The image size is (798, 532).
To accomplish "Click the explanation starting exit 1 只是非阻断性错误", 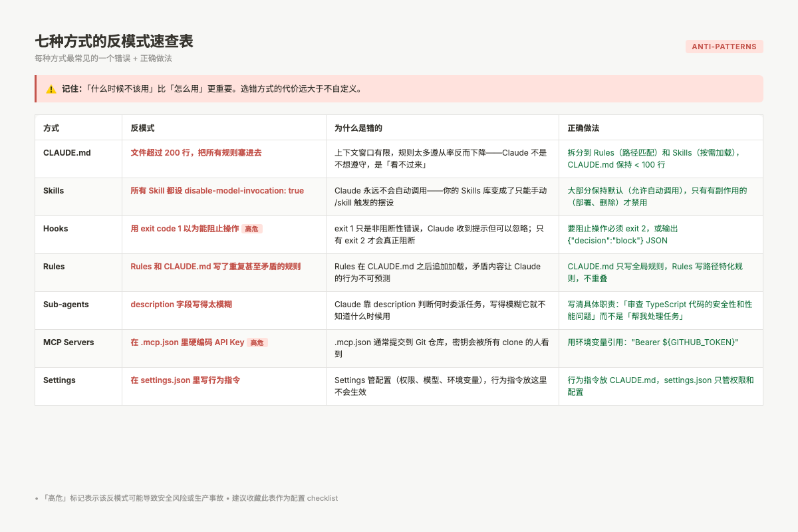I will point(439,234).
